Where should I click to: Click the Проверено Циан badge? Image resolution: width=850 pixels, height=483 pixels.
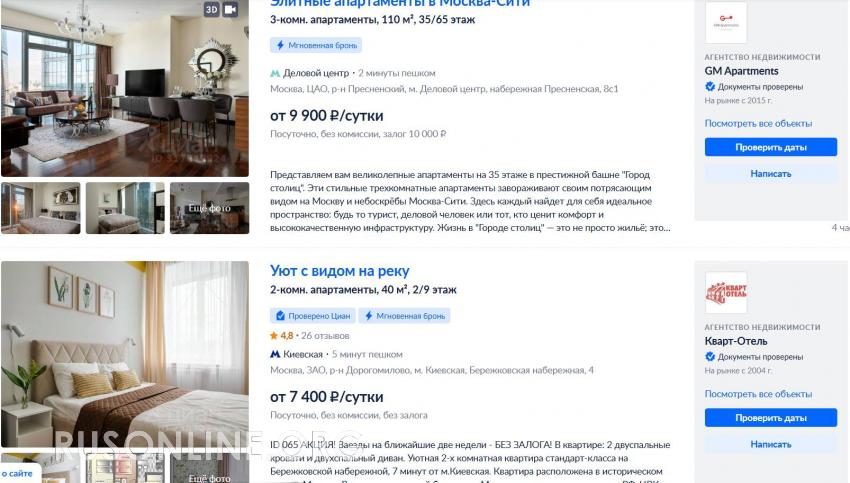(313, 315)
